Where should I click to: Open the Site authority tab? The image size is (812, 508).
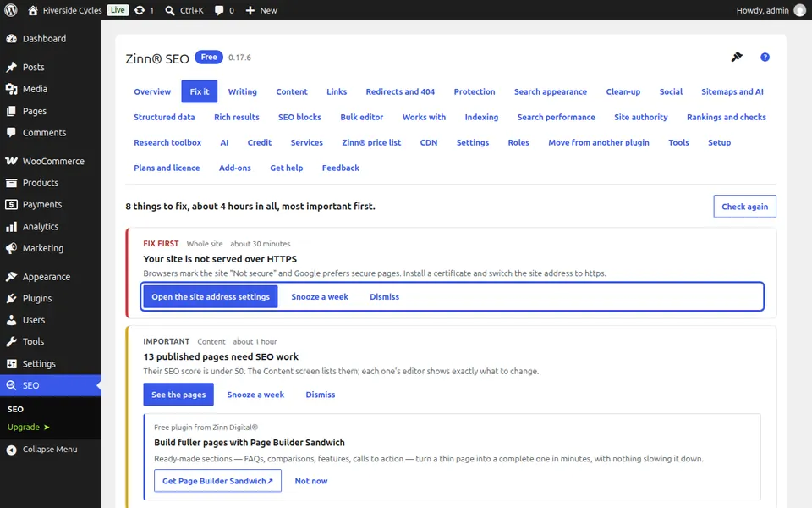(x=640, y=117)
